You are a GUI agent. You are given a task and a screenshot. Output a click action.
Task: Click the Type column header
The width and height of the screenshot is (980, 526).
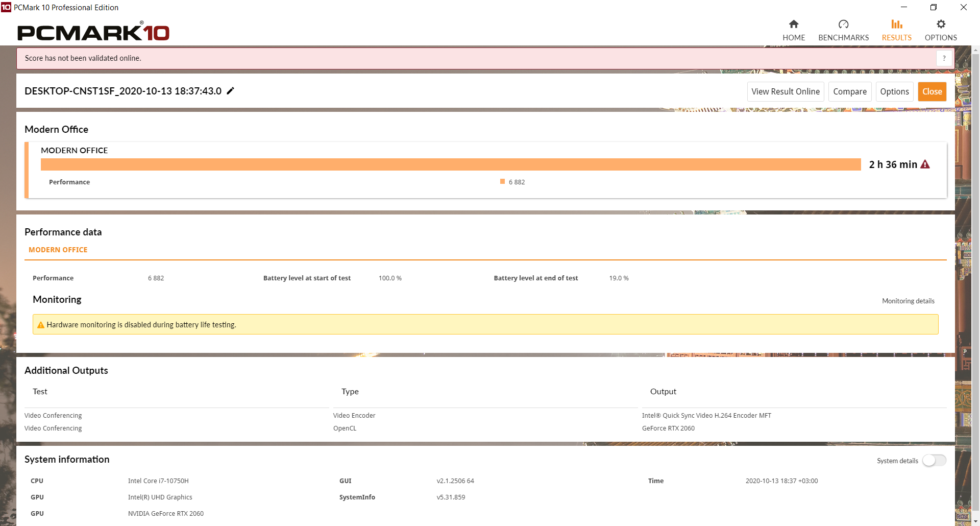pos(350,392)
